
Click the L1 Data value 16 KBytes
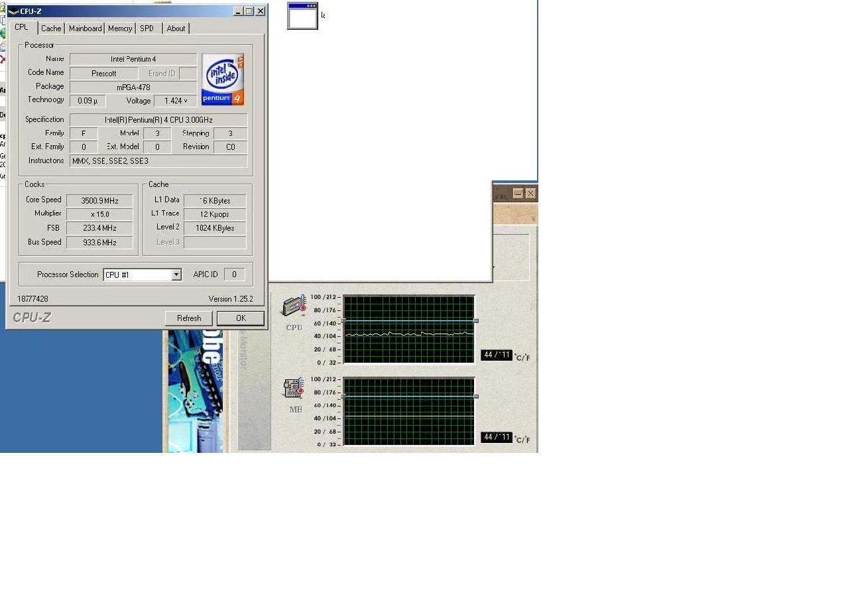[x=215, y=200]
